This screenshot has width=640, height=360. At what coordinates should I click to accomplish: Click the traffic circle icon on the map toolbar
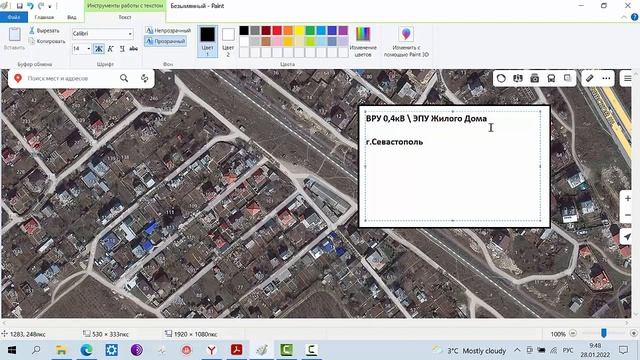click(501, 78)
